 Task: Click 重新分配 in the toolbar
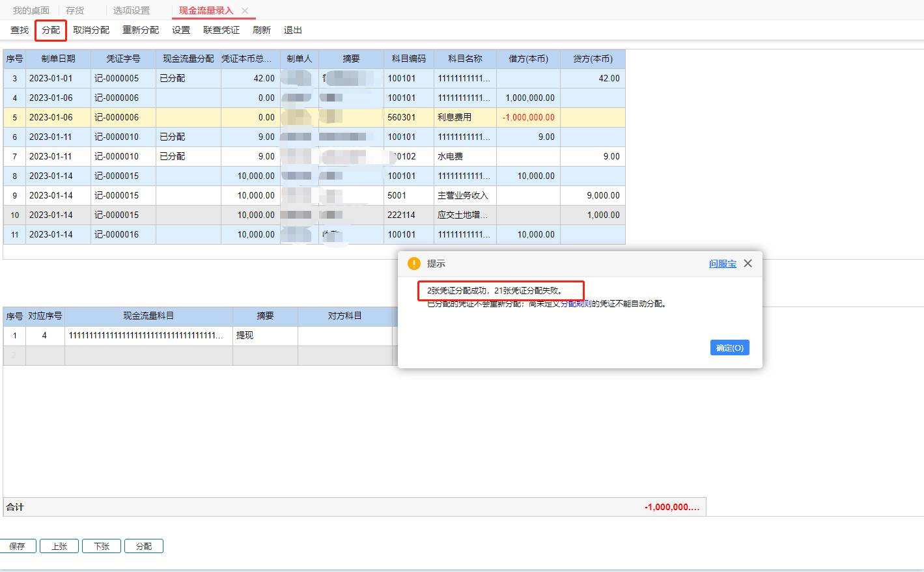(141, 30)
